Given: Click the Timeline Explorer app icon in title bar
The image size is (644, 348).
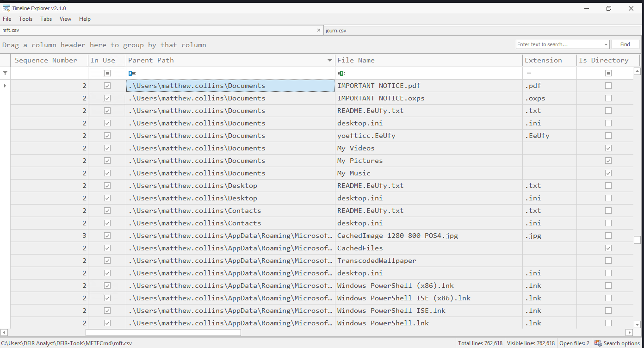Looking at the screenshot, I should click(x=6, y=8).
